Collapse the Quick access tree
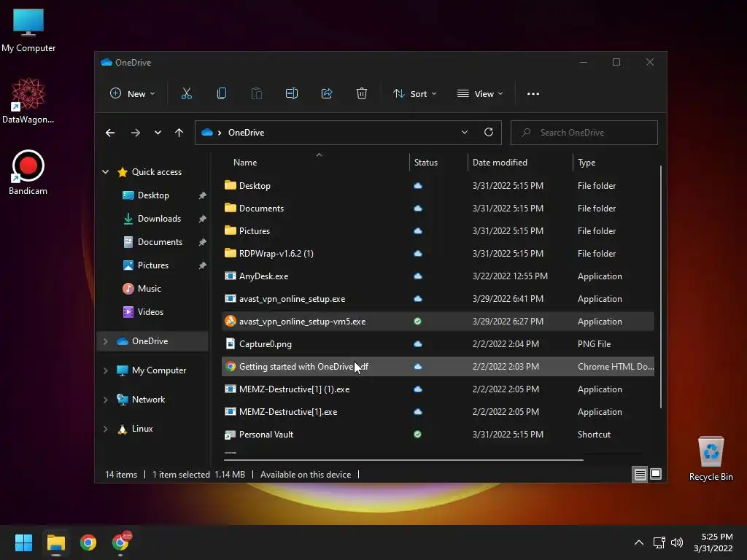The height and width of the screenshot is (560, 747). click(x=105, y=172)
